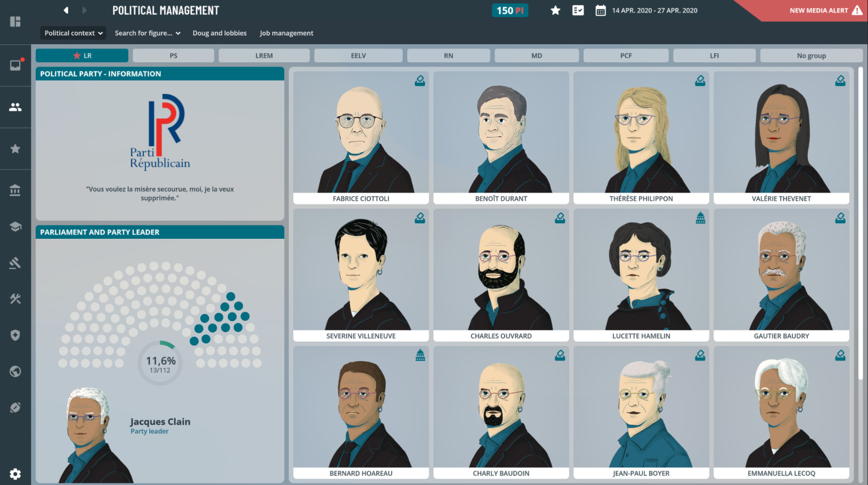Open the task checklist icon in top bar
The height and width of the screenshot is (485, 868).
[x=578, y=10]
